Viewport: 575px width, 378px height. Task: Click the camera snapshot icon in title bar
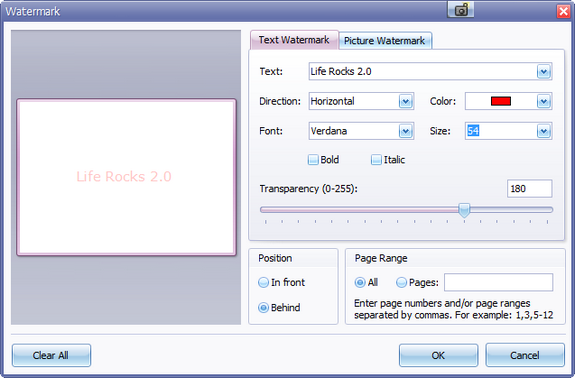(x=461, y=10)
